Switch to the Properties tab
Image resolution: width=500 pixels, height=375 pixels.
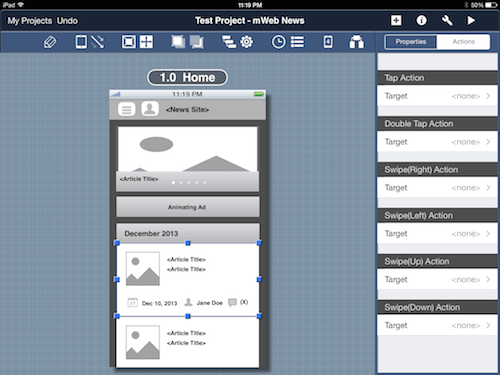point(411,42)
